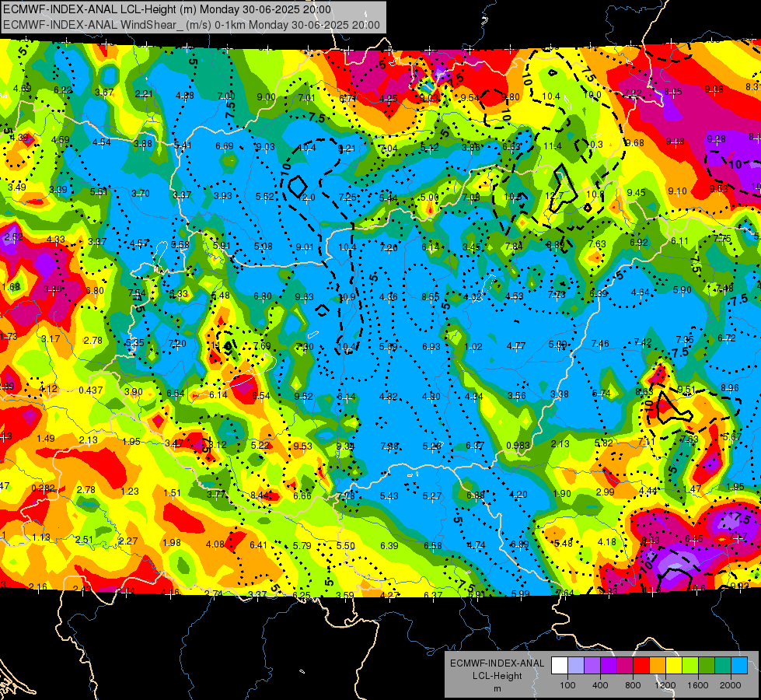Click the LCL-Height title line at top

pos(167,9)
